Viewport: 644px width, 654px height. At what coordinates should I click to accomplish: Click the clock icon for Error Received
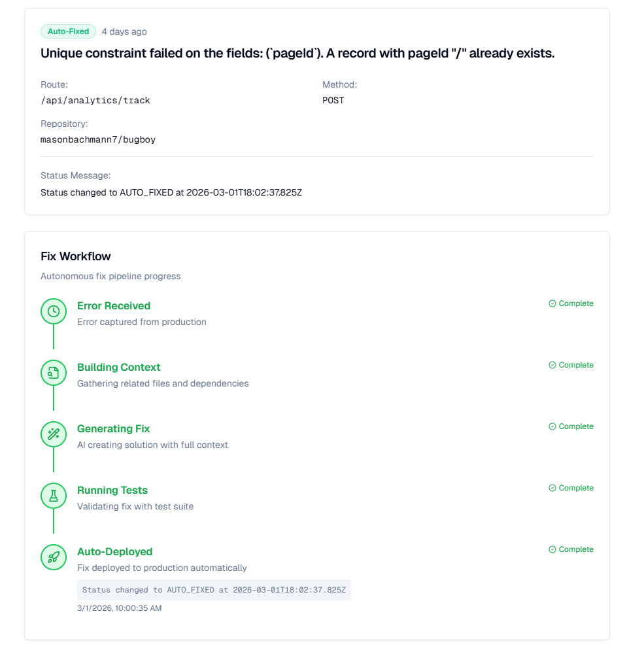click(54, 311)
